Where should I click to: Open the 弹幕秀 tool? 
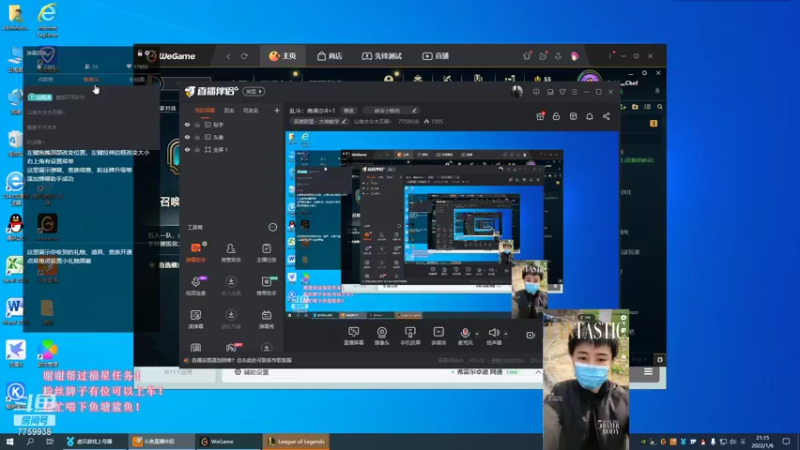tap(266, 319)
